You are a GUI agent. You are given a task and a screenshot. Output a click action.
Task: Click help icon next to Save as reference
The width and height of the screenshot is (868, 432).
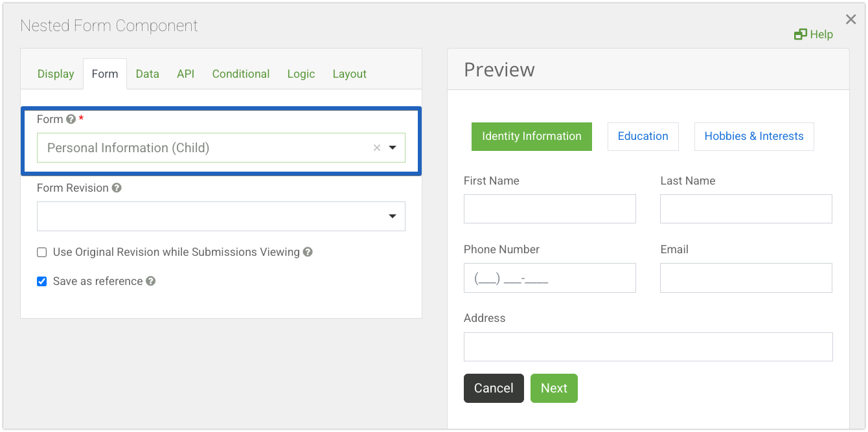coord(150,281)
